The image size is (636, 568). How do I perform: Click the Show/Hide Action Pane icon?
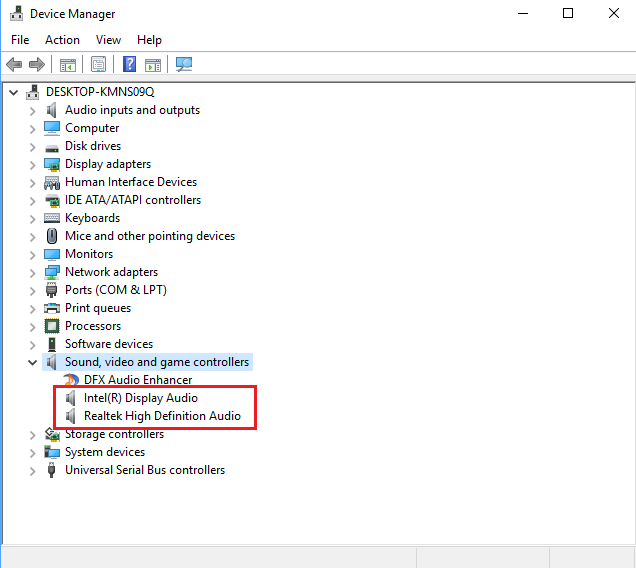[153, 65]
